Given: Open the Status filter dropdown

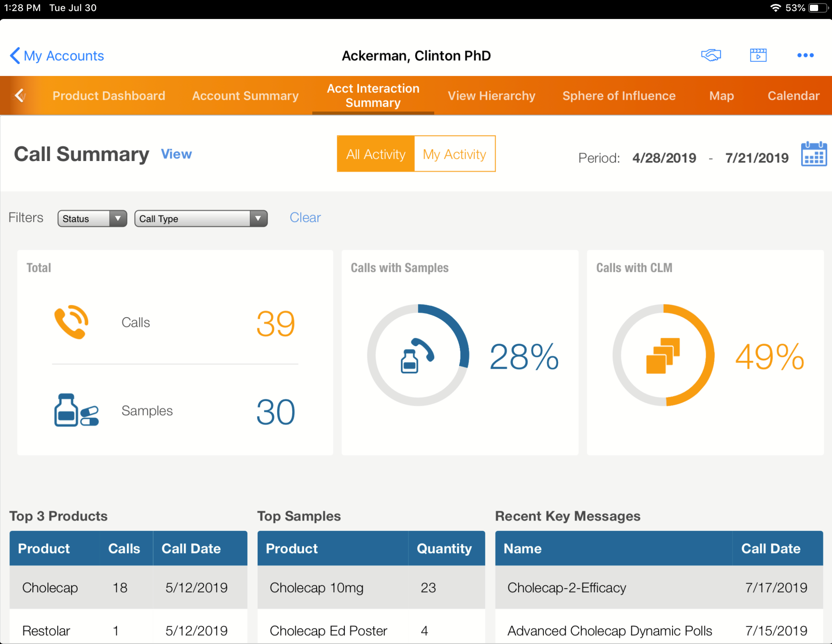Looking at the screenshot, I should pos(92,218).
